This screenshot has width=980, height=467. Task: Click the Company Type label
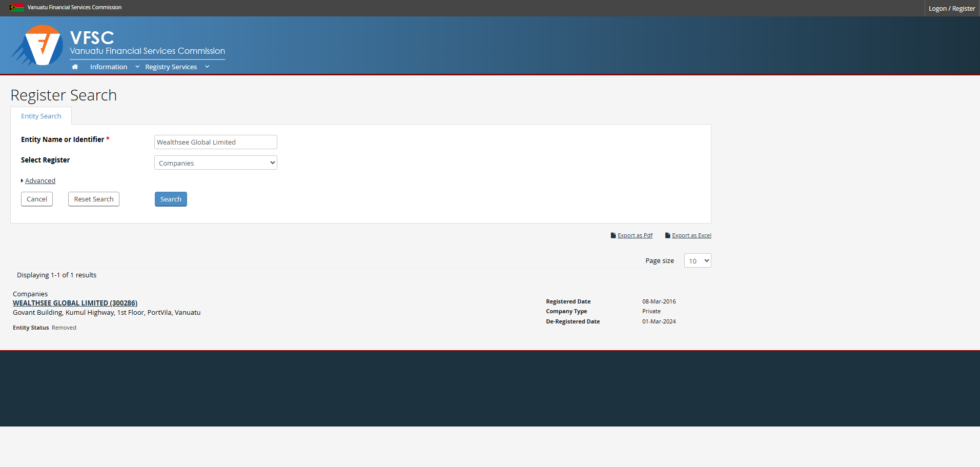(x=566, y=311)
